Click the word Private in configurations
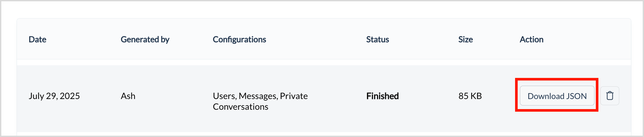 294,96
